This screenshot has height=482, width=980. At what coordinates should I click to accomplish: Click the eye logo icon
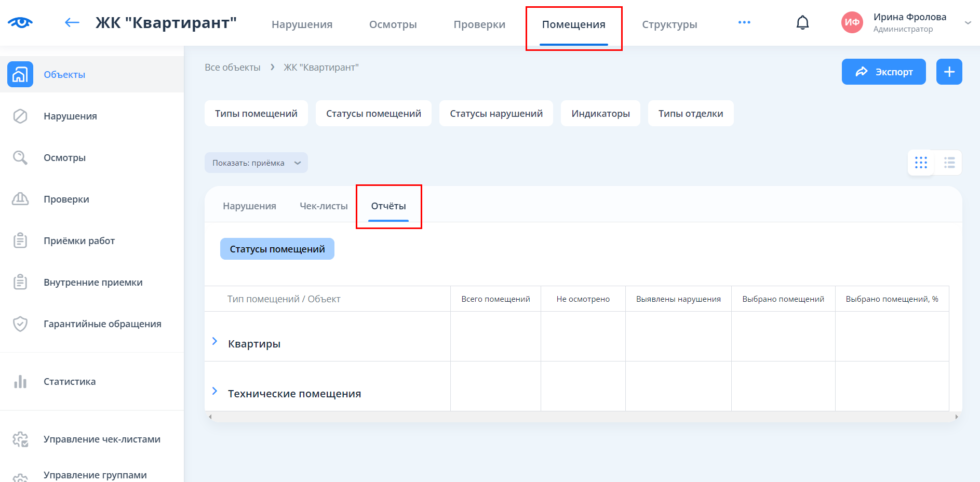(20, 22)
